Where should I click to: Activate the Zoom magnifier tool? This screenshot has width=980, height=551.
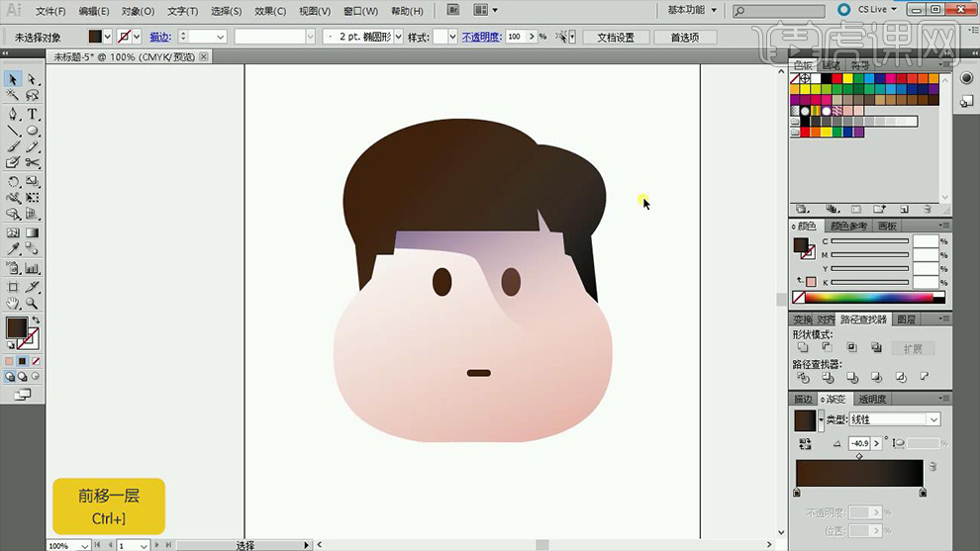click(33, 304)
